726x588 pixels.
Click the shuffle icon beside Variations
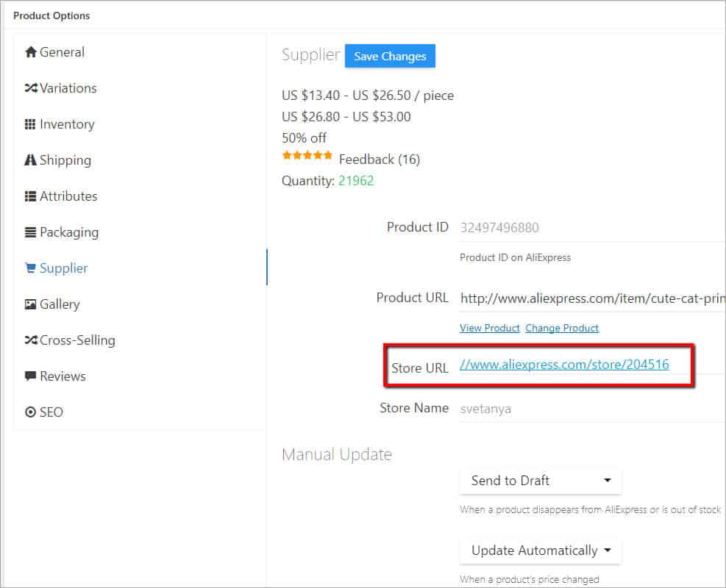(30, 88)
